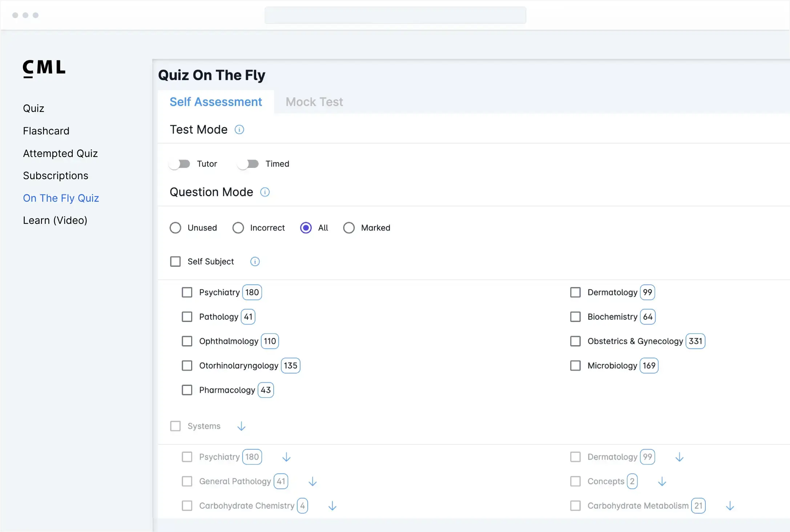Enable the Tutor mode toggle

click(180, 164)
